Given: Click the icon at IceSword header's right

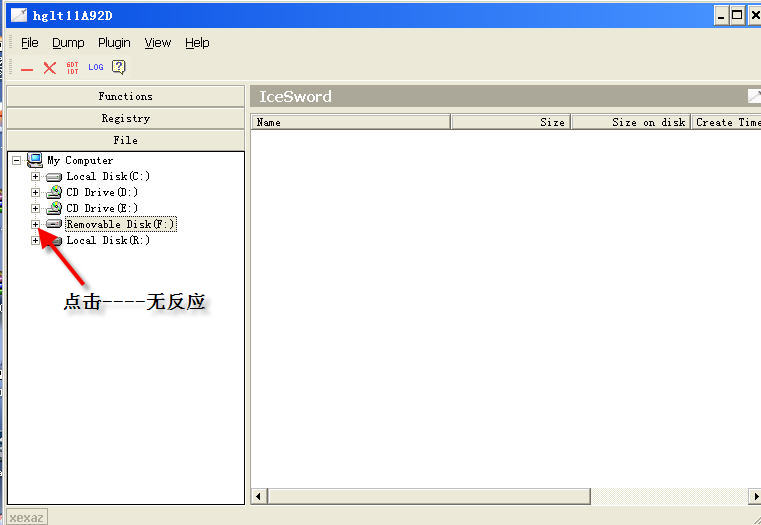Looking at the screenshot, I should tap(754, 96).
